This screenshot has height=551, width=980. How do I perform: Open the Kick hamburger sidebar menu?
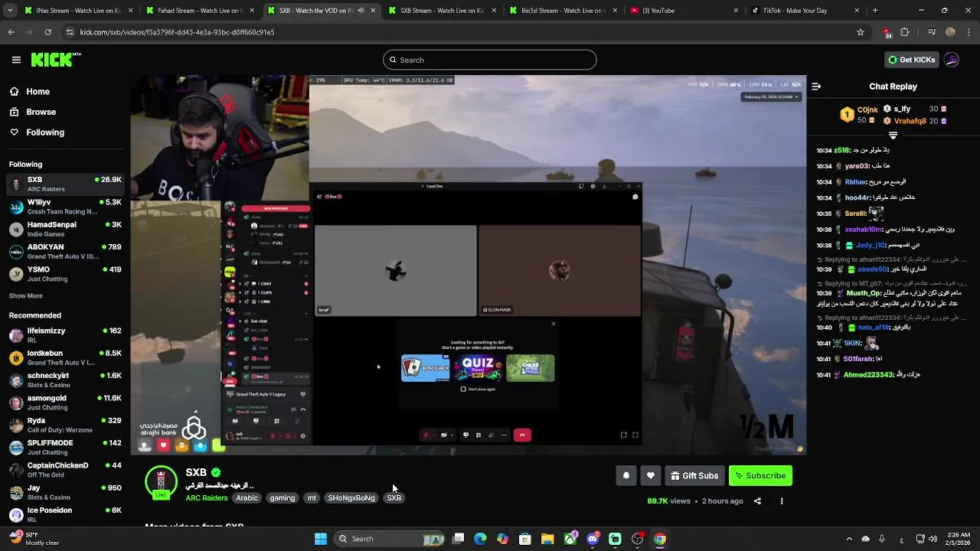point(16,60)
